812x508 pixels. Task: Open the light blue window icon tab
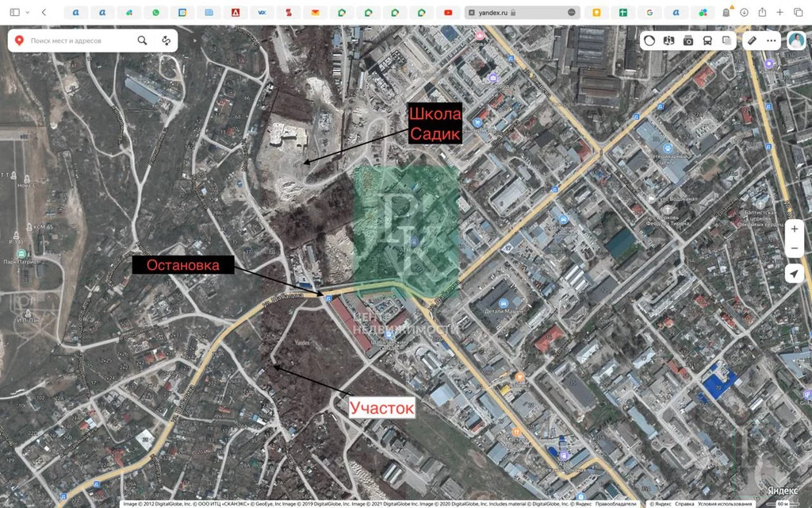pyautogui.click(x=209, y=13)
